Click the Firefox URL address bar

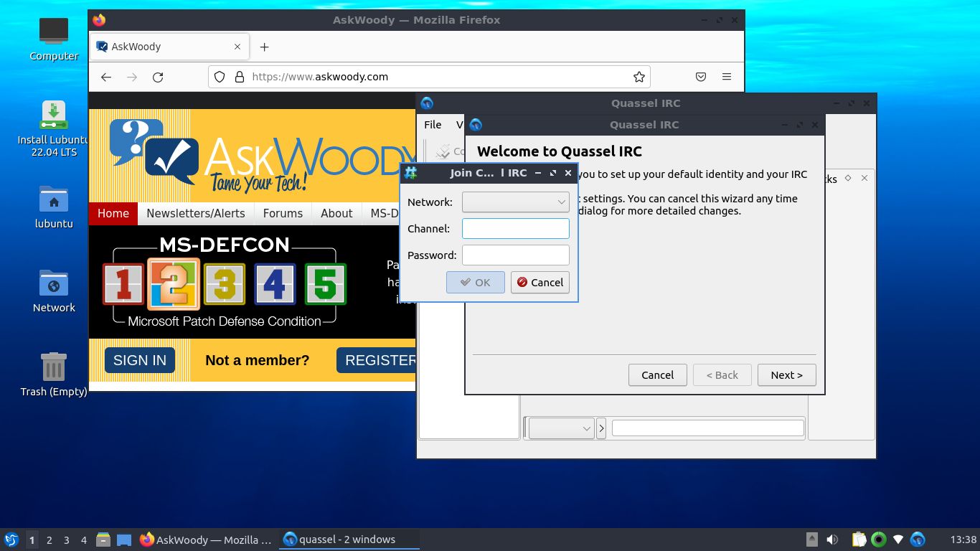coord(429,77)
